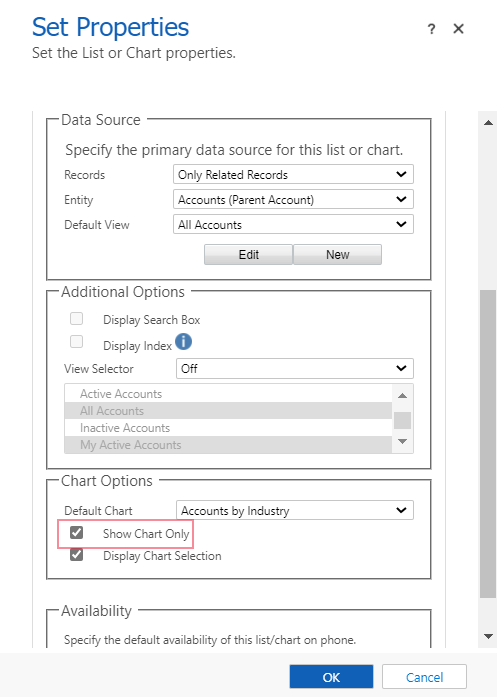Enable the Display Search Box checkbox
This screenshot has width=497, height=697.
76,319
